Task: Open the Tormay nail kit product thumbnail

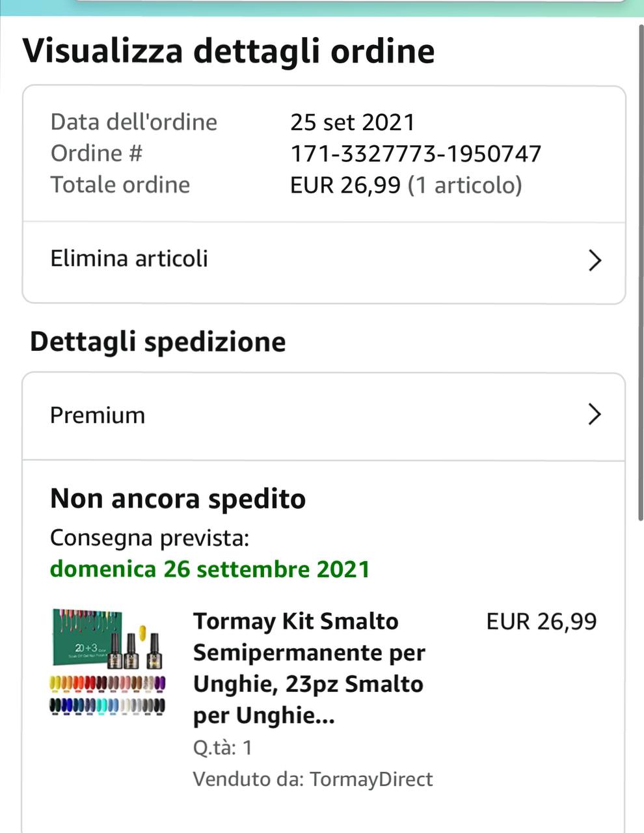Action: pyautogui.click(x=108, y=662)
